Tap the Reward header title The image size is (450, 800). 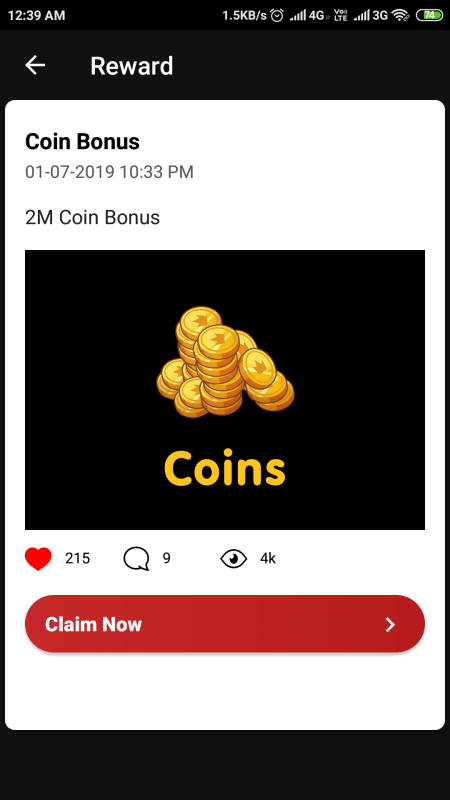pyautogui.click(x=132, y=66)
